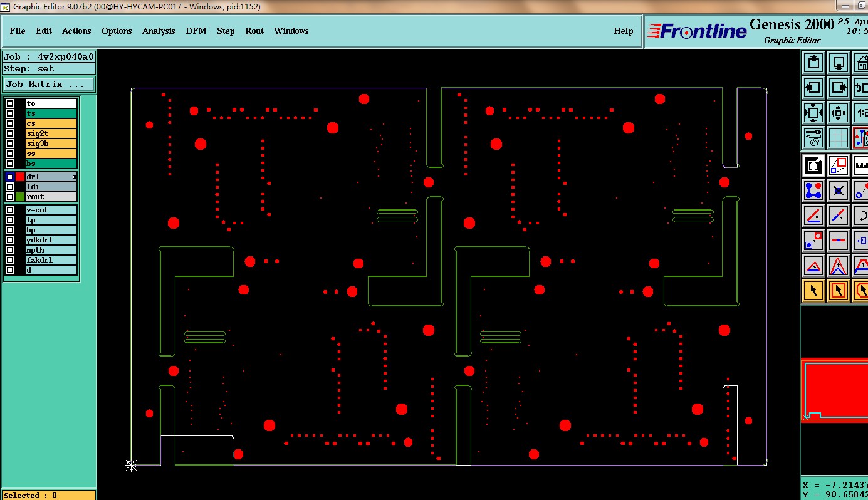Screen dimensions: 868x500
Task: Open the DFM menu
Action: (x=196, y=31)
